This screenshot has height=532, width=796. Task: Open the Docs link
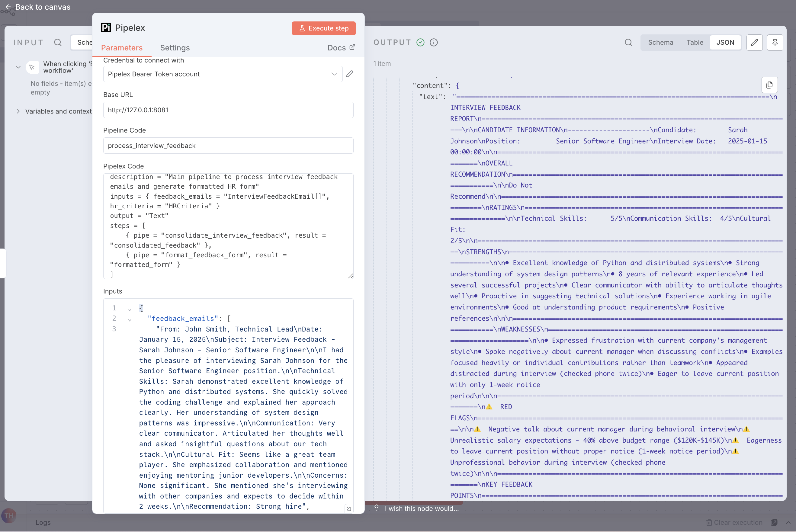(x=341, y=48)
